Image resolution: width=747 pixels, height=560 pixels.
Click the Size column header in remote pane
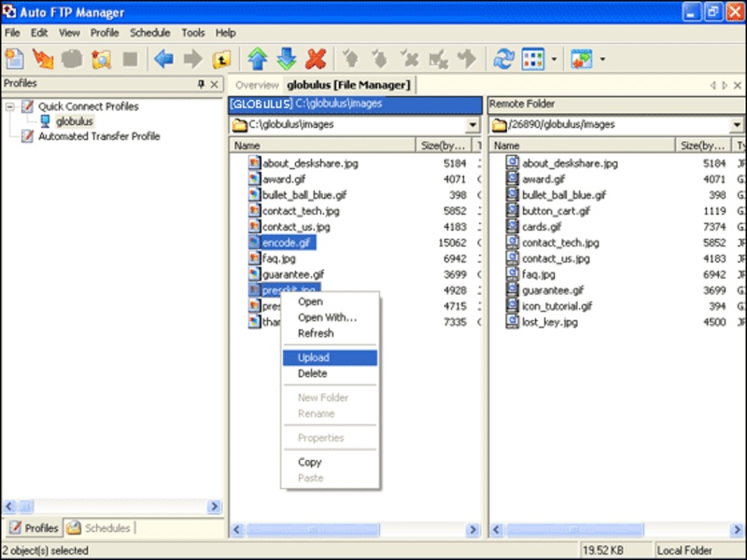(x=702, y=146)
